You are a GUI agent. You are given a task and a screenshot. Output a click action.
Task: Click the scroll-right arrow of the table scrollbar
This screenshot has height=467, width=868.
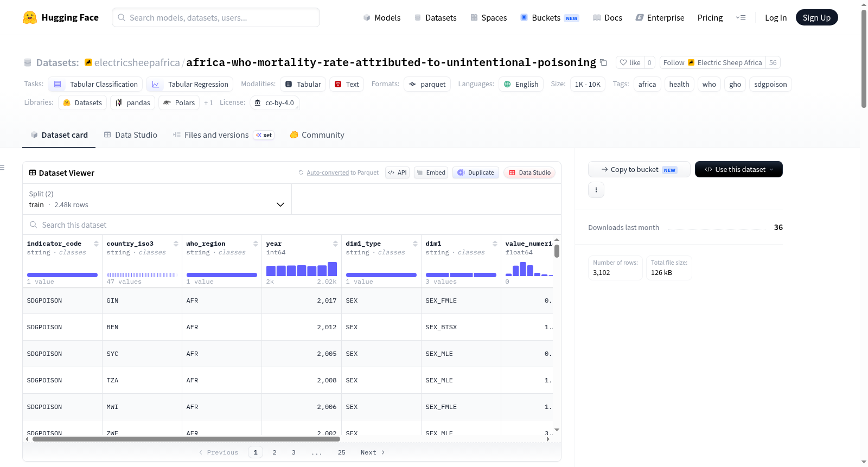point(548,439)
